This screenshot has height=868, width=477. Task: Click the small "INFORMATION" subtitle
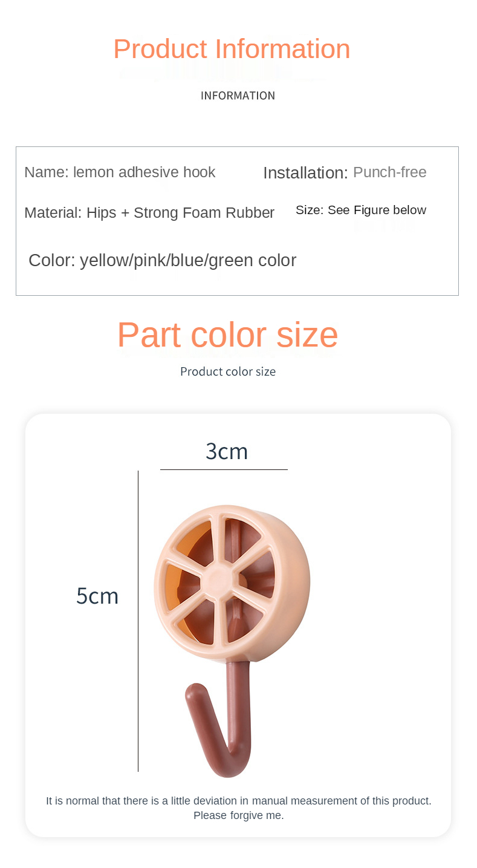tap(238, 96)
